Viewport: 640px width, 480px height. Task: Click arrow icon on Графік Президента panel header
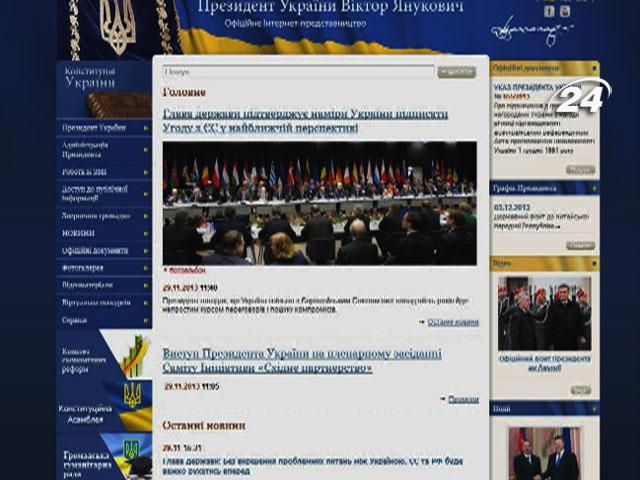[594, 189]
